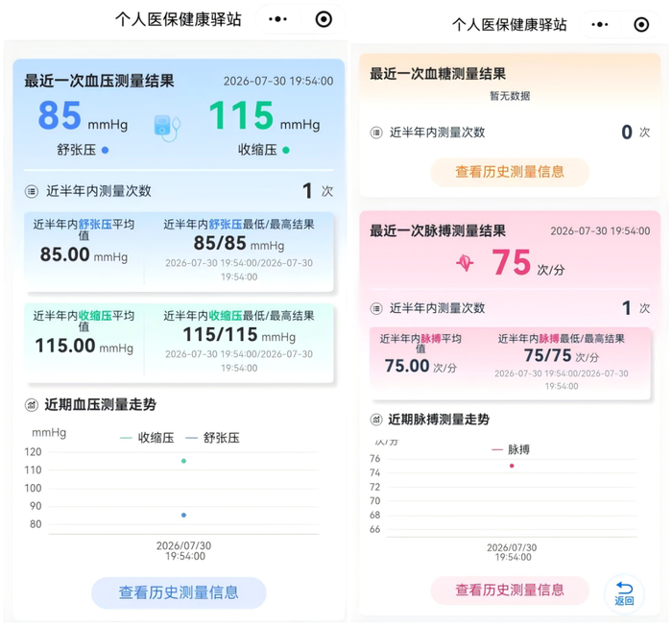
Task: Tap the blue diastolic data point in chart
Action: [183, 515]
